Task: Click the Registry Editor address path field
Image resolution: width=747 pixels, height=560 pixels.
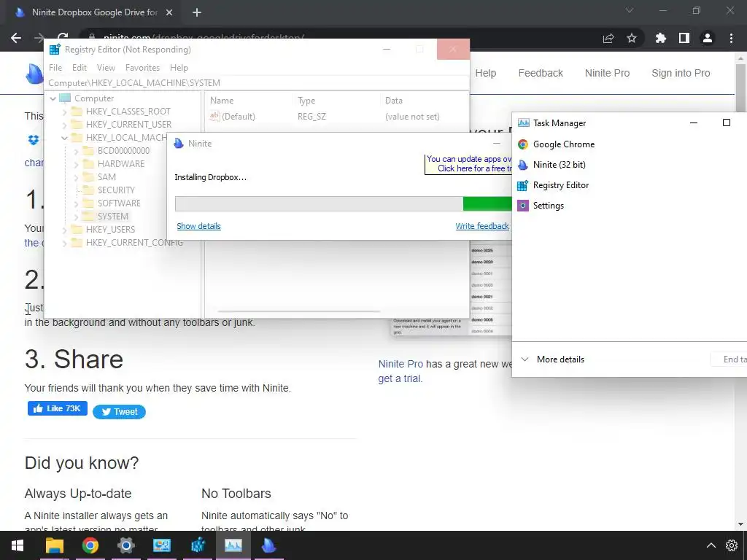Action: (x=258, y=83)
